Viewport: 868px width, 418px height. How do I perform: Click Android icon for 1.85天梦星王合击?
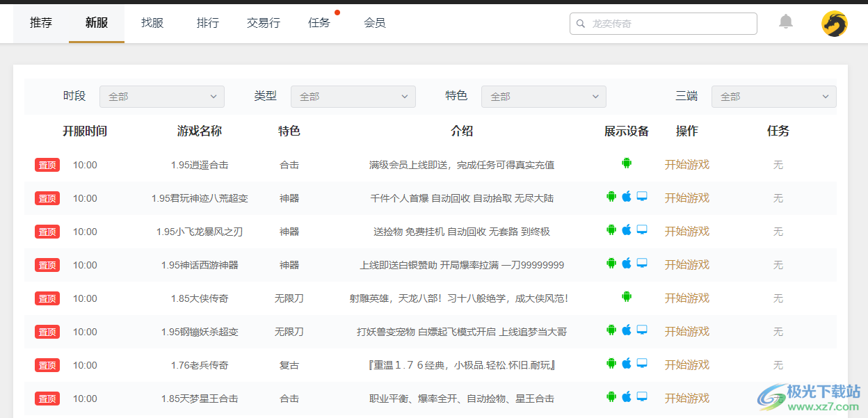click(611, 397)
